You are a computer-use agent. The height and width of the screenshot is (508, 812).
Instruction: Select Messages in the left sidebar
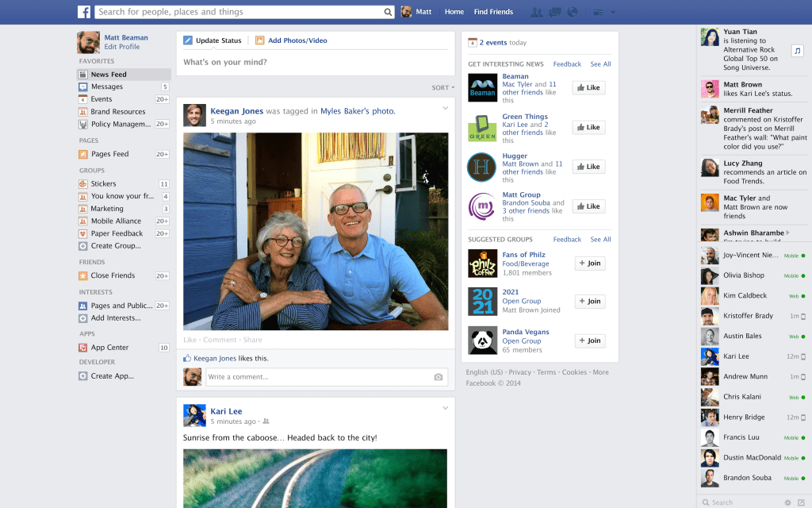[x=107, y=87]
